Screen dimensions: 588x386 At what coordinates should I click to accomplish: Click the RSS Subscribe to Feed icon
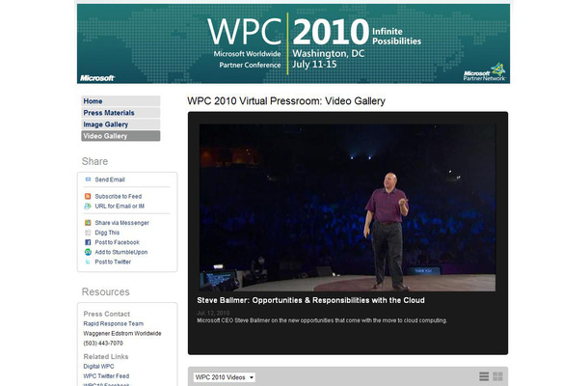point(88,196)
